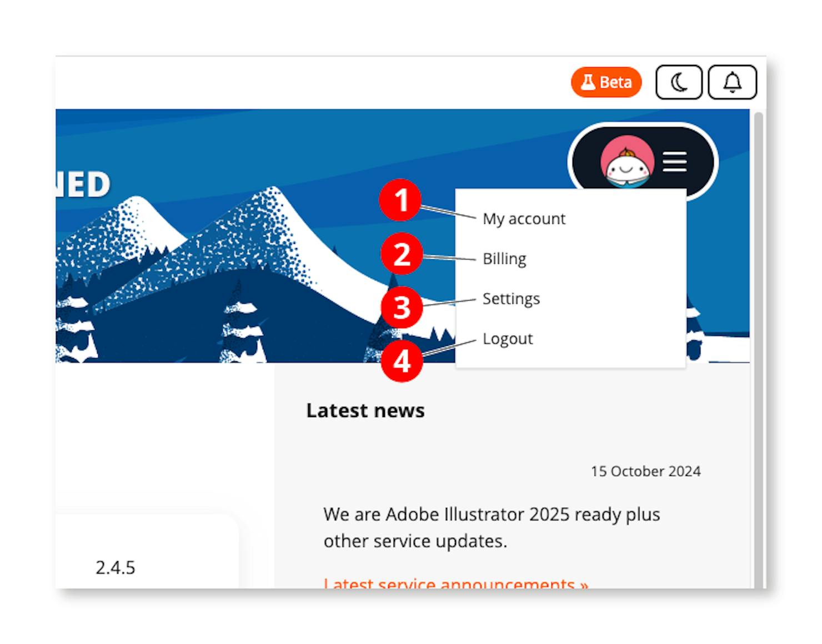Select the Latest news heading
Image resolution: width=822 pixels, height=644 pixels.
click(x=366, y=411)
